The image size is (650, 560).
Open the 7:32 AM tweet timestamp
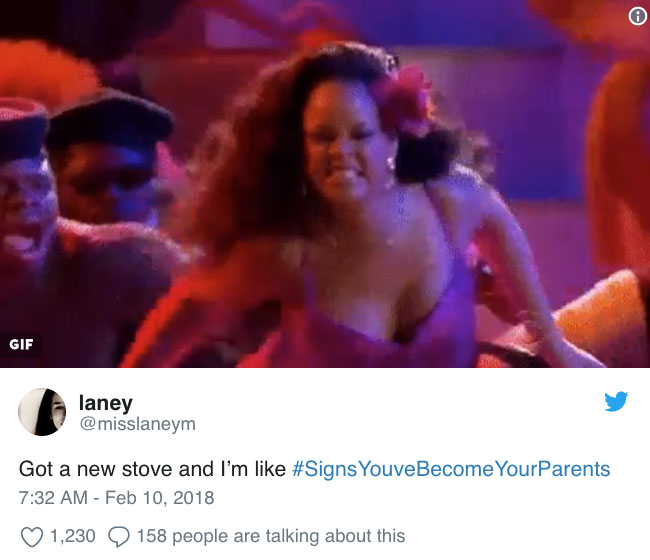[53, 498]
